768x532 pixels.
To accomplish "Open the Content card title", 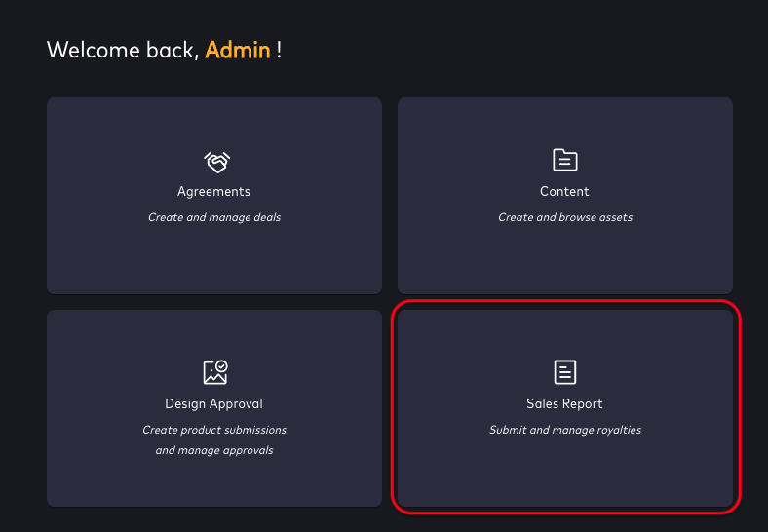I will [564, 192].
